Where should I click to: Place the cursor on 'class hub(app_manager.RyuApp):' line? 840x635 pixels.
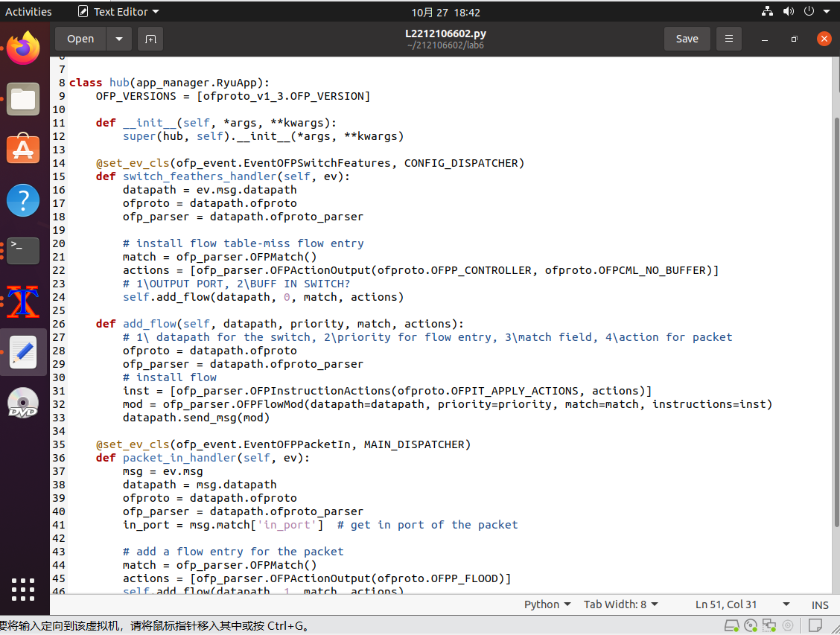click(x=169, y=83)
